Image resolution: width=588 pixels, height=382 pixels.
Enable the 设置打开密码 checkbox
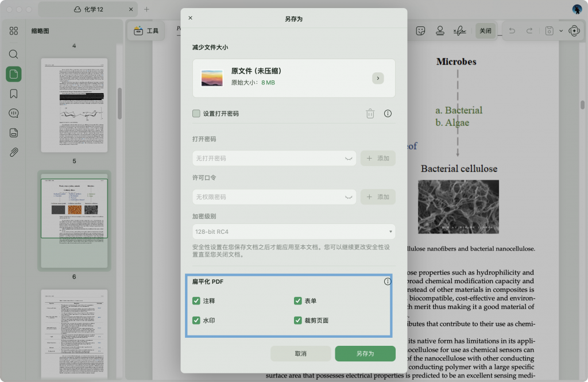(x=196, y=114)
